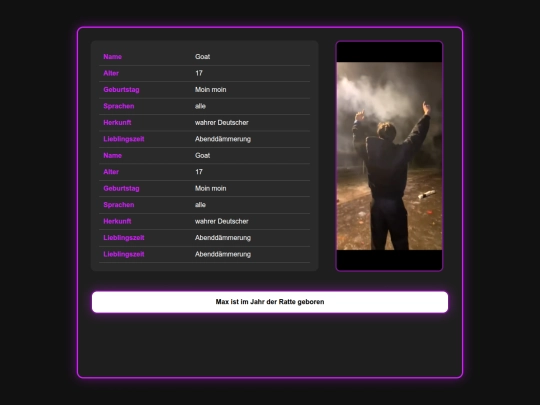The height and width of the screenshot is (405, 540).
Task: Click the second 'Goat' value
Action: (202, 156)
